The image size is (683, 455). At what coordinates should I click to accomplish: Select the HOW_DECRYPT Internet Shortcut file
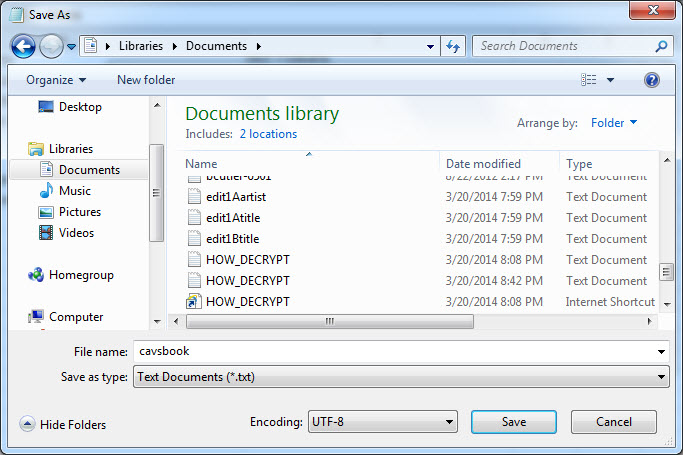(247, 302)
